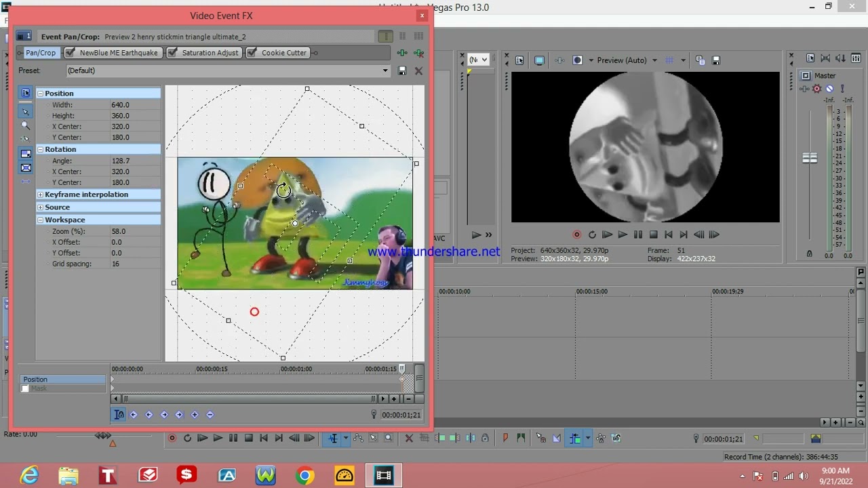The width and height of the screenshot is (868, 488).
Task: Open the Plug-In Chain button
Action: tap(402, 53)
